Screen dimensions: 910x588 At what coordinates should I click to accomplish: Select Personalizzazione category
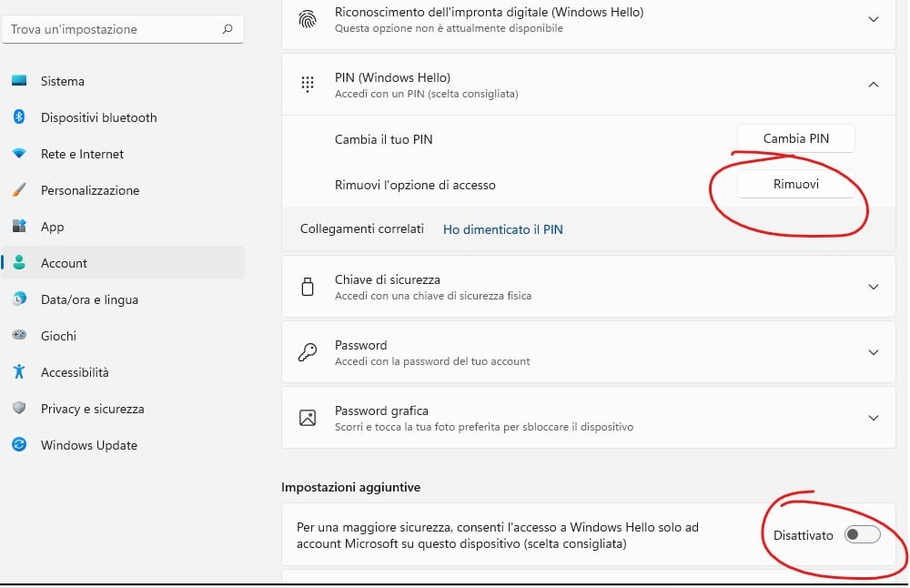[x=123, y=190]
